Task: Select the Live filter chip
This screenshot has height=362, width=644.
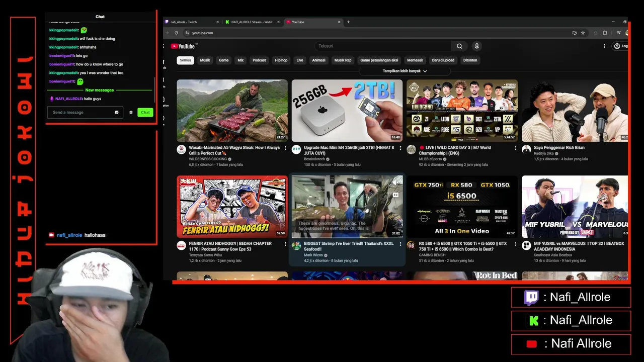Action: (300, 60)
